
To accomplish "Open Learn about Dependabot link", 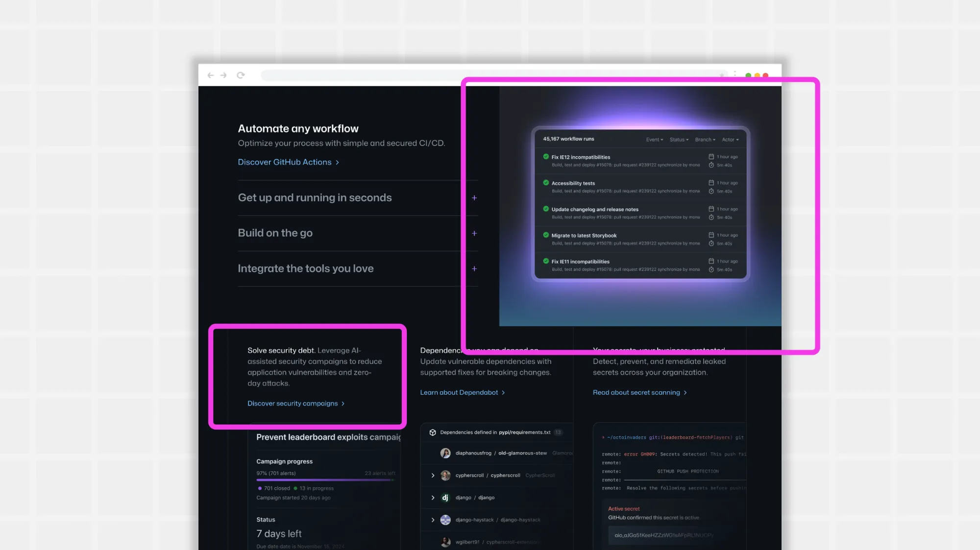I will (x=462, y=392).
